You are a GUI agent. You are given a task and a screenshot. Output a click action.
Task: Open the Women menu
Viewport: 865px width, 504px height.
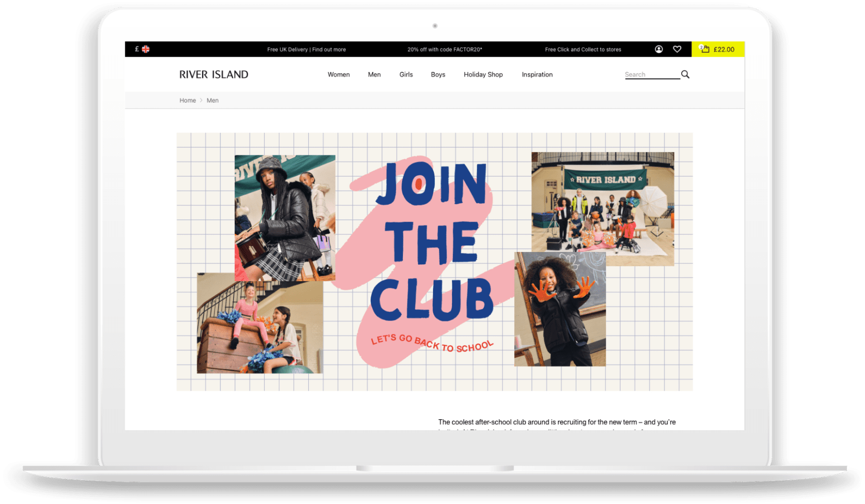339,74
